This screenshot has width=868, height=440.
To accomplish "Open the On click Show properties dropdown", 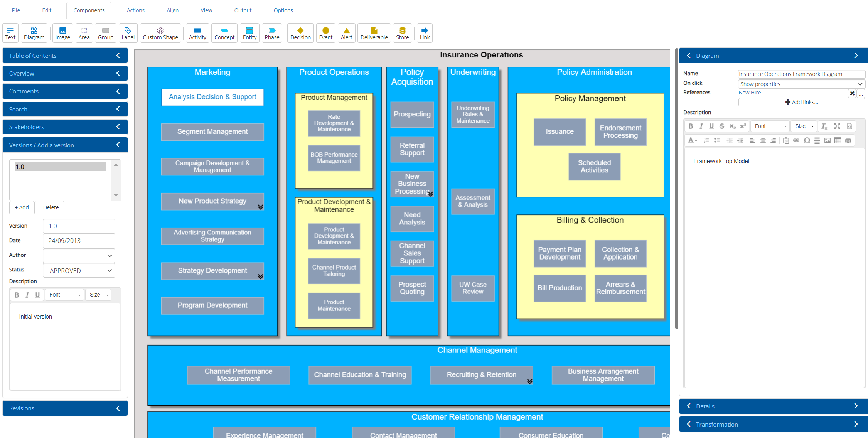I will point(801,84).
